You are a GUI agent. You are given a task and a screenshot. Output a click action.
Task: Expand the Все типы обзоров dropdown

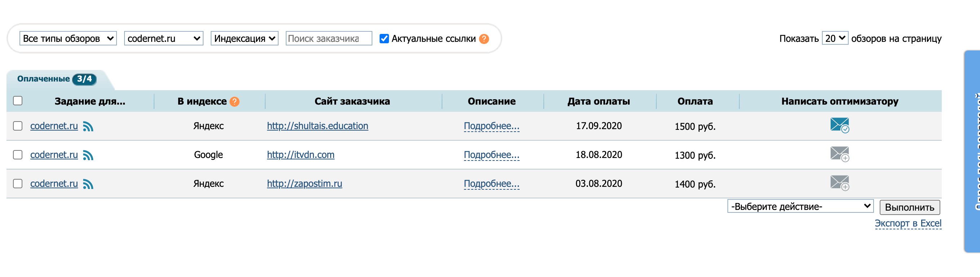click(68, 39)
